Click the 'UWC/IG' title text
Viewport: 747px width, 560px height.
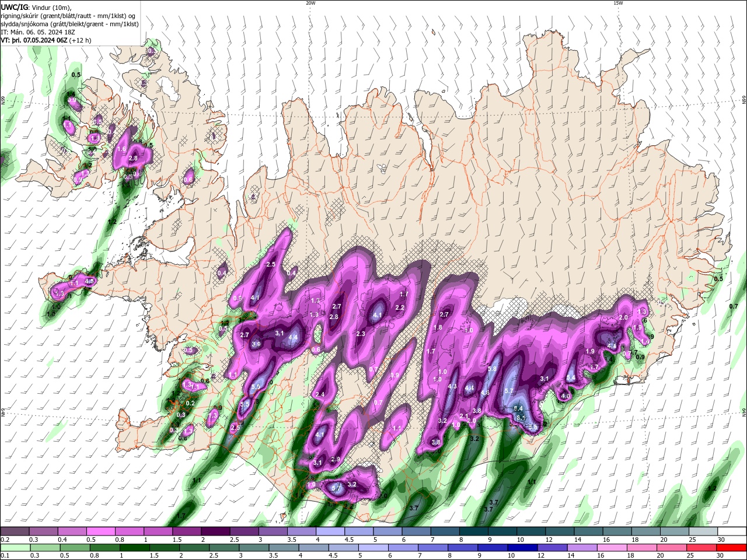click(x=15, y=7)
